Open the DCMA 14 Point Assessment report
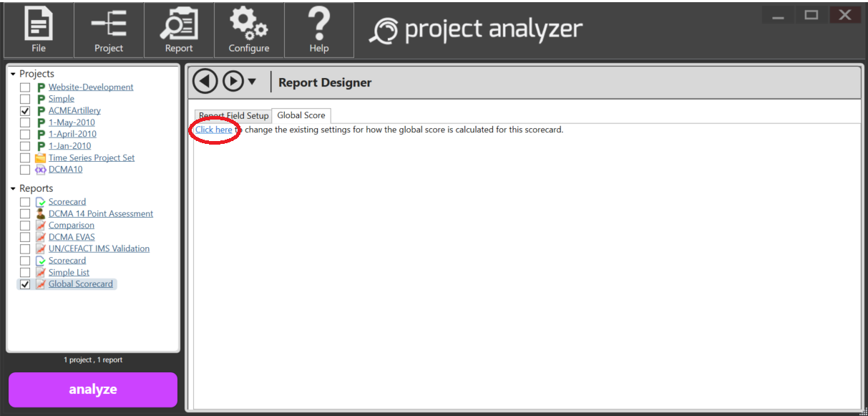 tap(100, 214)
